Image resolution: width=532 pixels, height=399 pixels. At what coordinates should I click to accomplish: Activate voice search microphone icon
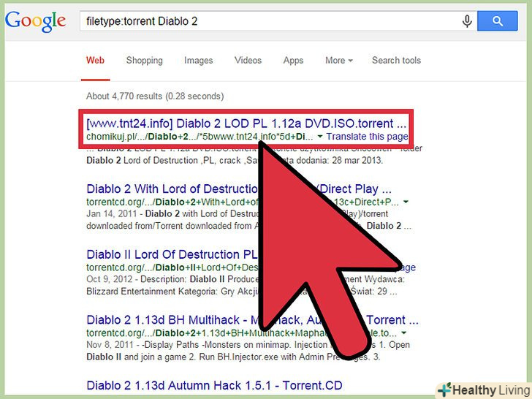[x=467, y=21]
